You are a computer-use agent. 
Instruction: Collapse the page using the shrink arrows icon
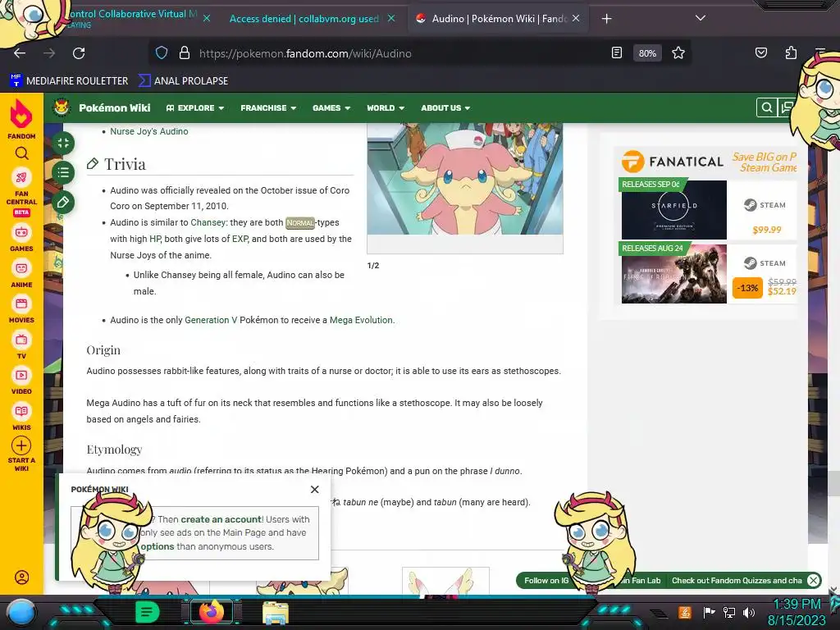pos(63,143)
